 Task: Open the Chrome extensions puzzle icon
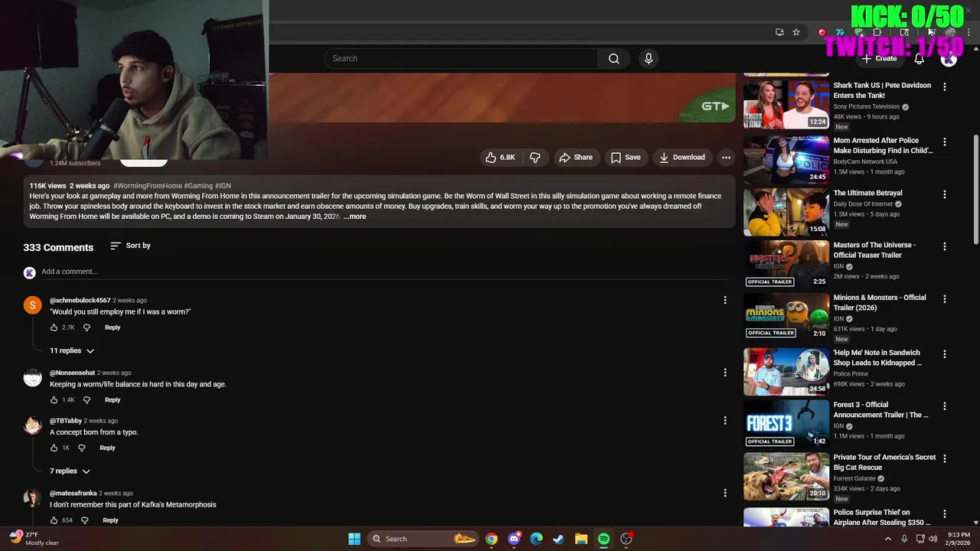(x=877, y=32)
